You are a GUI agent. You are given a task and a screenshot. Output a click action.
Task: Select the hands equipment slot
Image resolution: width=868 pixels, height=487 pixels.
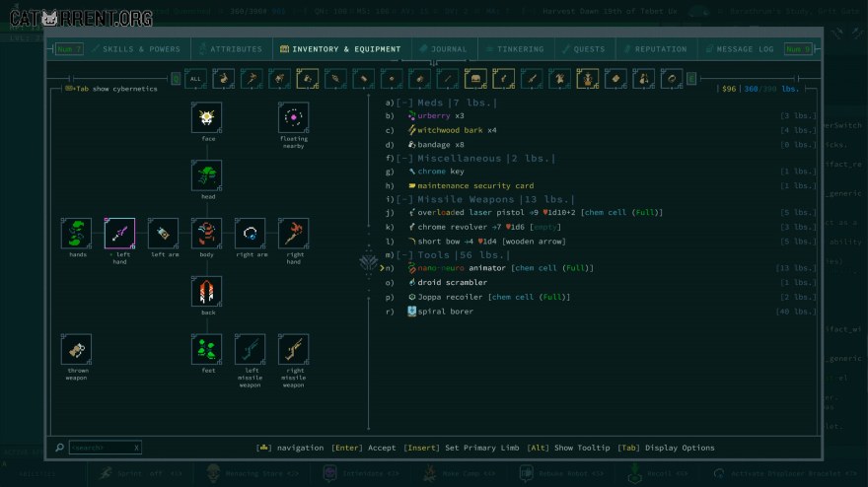(x=76, y=233)
